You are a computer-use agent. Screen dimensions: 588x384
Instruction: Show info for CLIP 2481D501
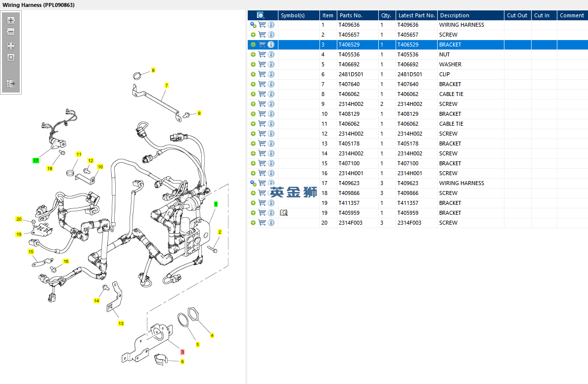point(271,74)
